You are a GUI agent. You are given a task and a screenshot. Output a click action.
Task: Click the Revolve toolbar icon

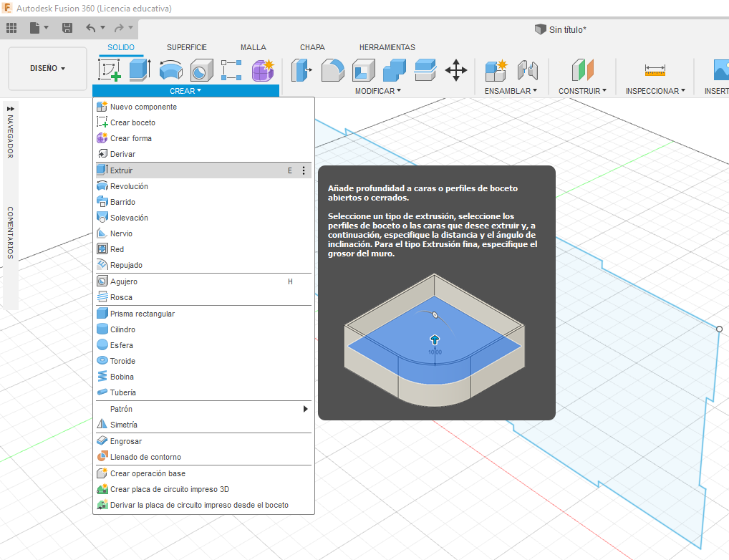pos(170,70)
